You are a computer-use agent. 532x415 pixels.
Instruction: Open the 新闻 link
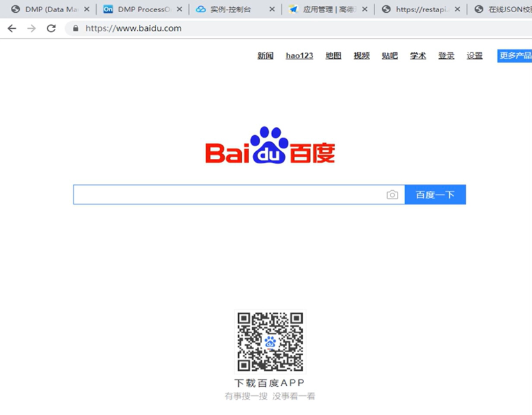click(265, 56)
